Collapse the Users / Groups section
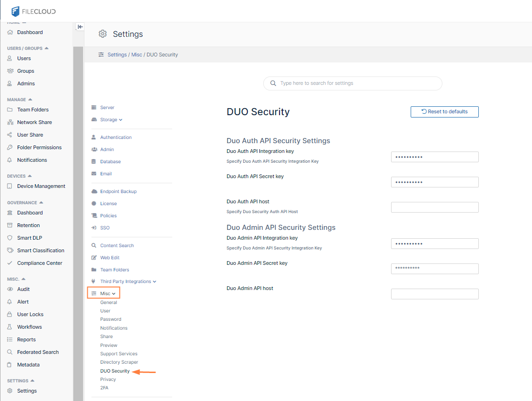The height and width of the screenshot is (401, 532). [46, 48]
